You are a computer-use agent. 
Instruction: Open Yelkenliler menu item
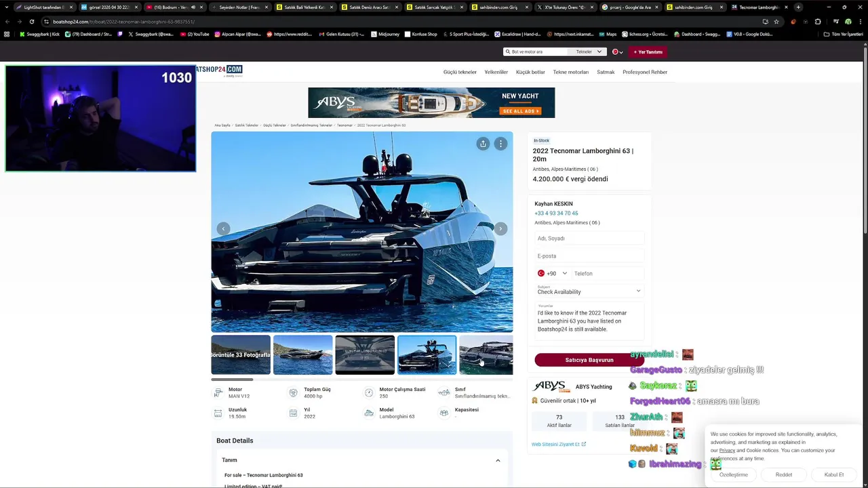click(x=496, y=72)
